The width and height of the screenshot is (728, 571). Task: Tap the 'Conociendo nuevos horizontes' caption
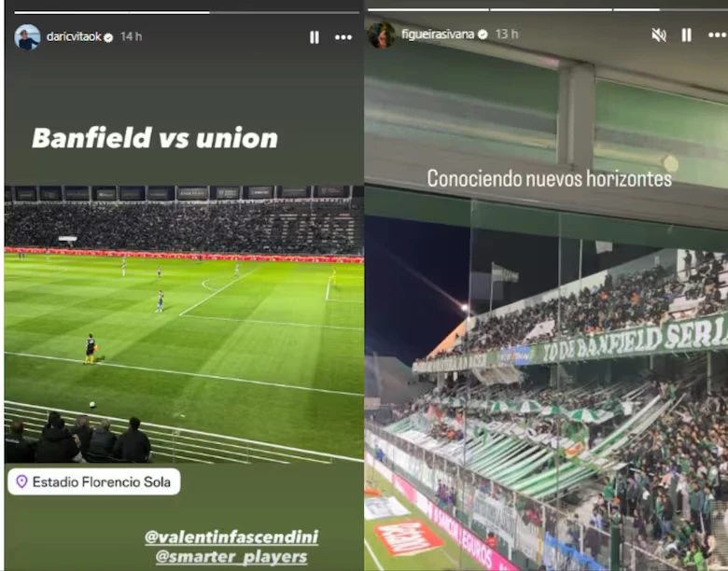pyautogui.click(x=549, y=179)
